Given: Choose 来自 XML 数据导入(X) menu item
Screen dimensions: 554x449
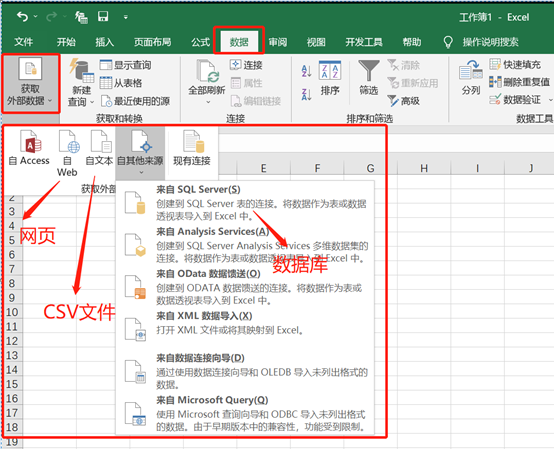Looking at the screenshot, I should click(245, 329).
